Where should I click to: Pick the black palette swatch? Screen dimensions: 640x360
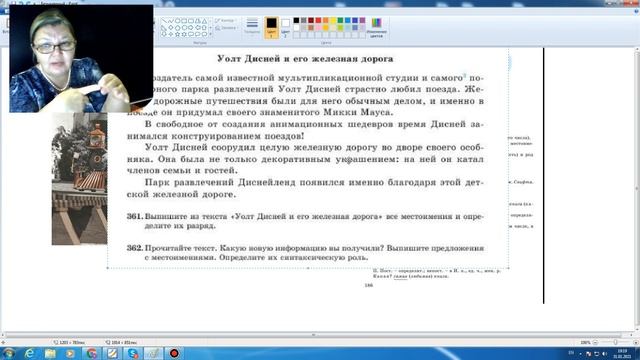pyautogui.click(x=296, y=20)
